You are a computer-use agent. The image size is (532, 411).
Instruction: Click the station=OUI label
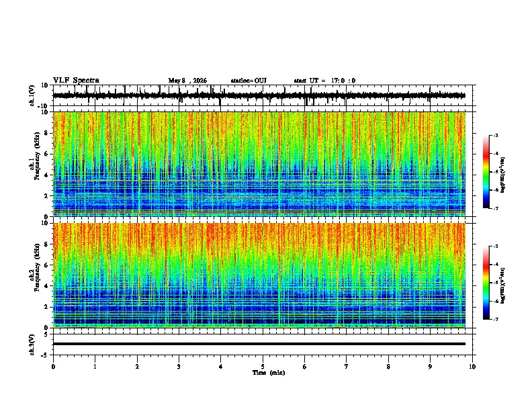coord(249,81)
